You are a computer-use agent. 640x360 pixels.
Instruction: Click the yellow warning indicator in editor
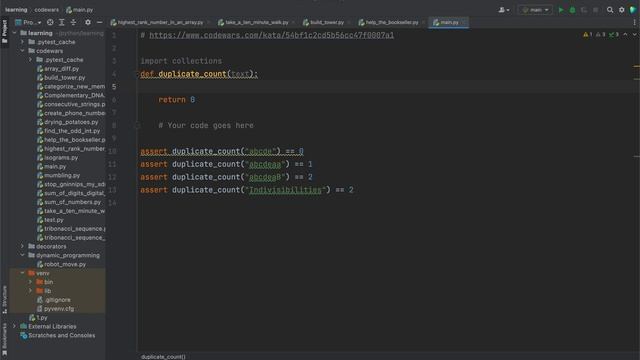point(588,35)
